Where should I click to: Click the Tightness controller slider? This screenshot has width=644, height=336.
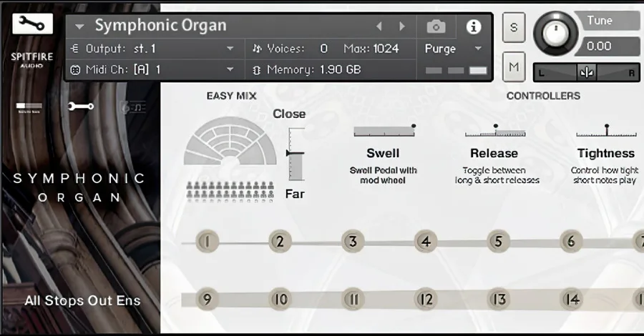[x=607, y=132]
